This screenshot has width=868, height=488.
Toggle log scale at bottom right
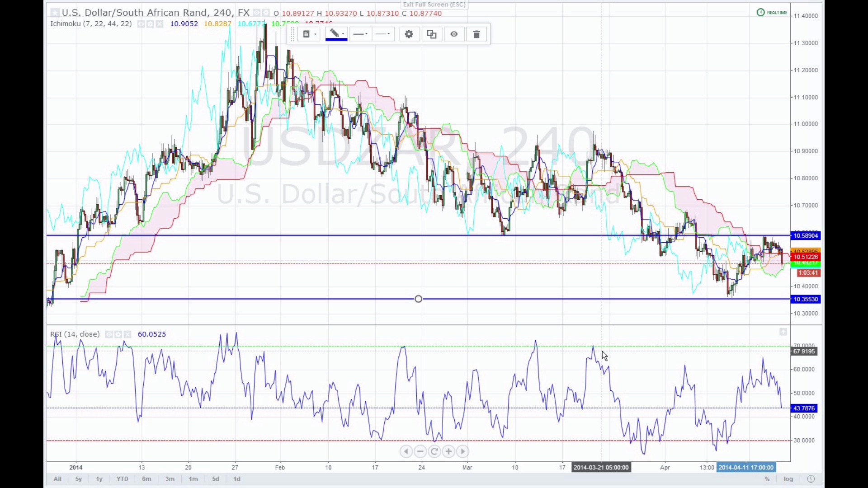coord(788,479)
